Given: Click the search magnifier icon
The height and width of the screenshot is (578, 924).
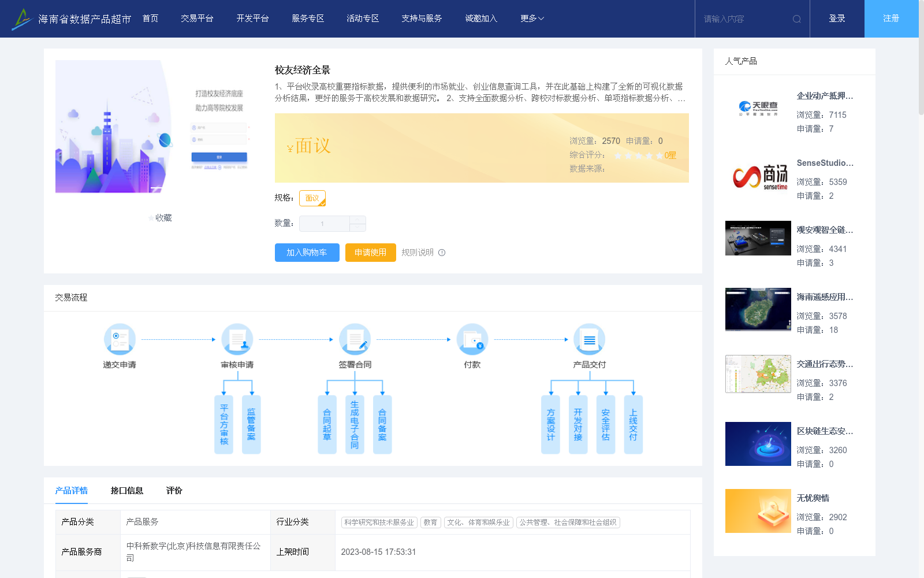Looking at the screenshot, I should click(x=797, y=19).
